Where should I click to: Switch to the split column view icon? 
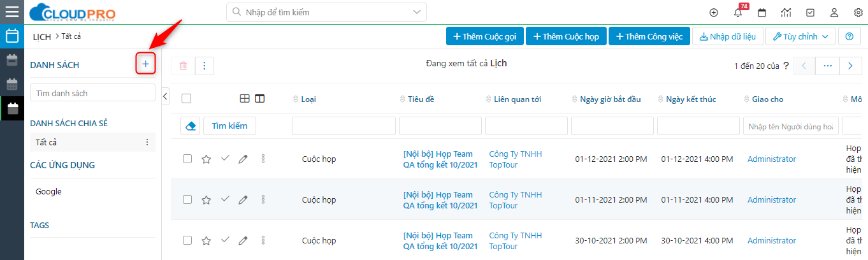click(259, 99)
